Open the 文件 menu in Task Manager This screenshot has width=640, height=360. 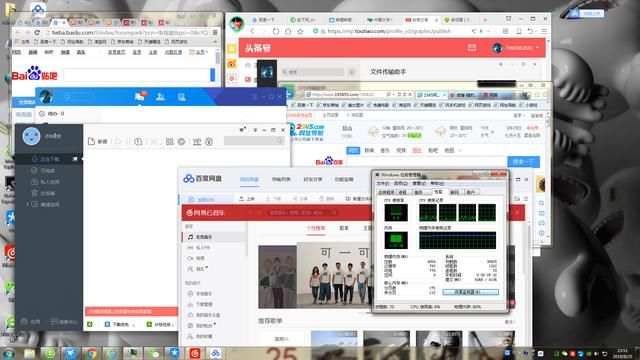click(382, 184)
